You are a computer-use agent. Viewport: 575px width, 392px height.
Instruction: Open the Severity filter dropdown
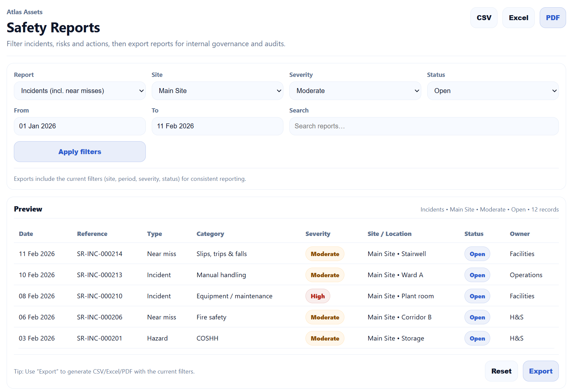pyautogui.click(x=355, y=91)
